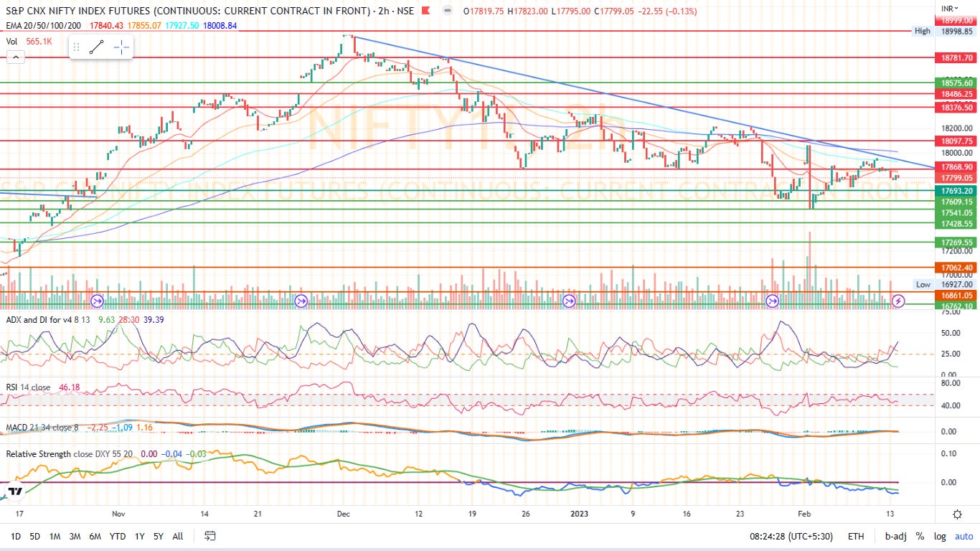Grab the floating toolbar drag handle
Screen dimensions: 980x551
click(x=76, y=48)
